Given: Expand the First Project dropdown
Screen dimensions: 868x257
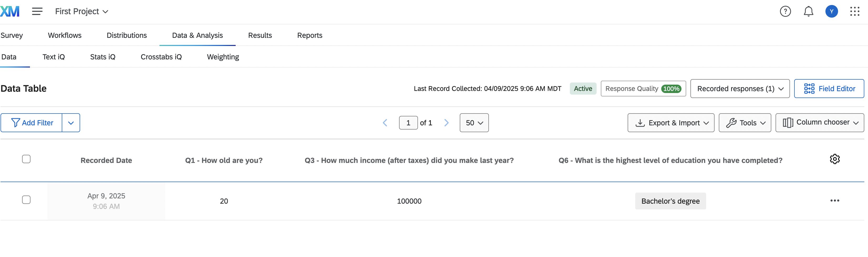Looking at the screenshot, I should pos(81,12).
